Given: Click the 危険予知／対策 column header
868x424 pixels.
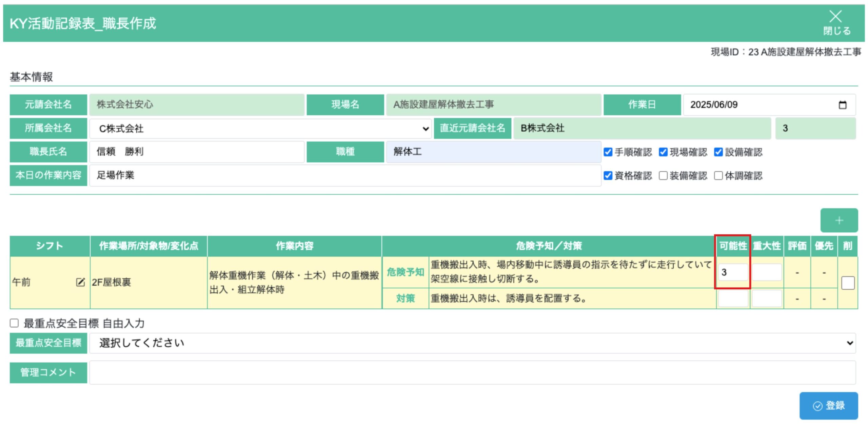Looking at the screenshot, I should (549, 246).
